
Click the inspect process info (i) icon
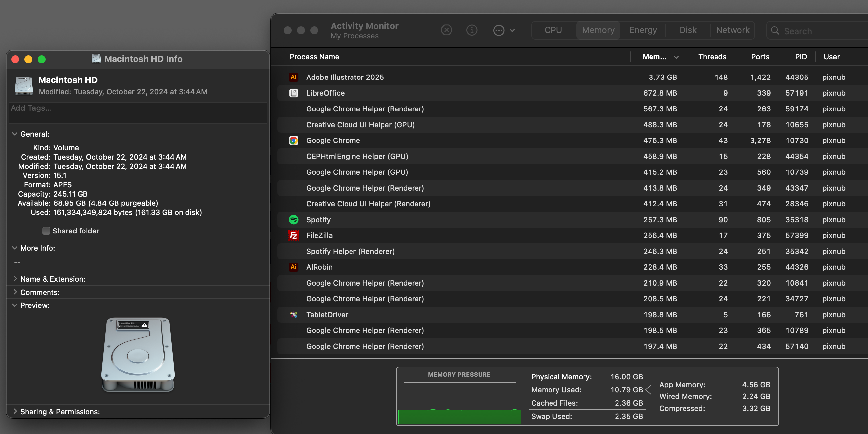pos(471,30)
